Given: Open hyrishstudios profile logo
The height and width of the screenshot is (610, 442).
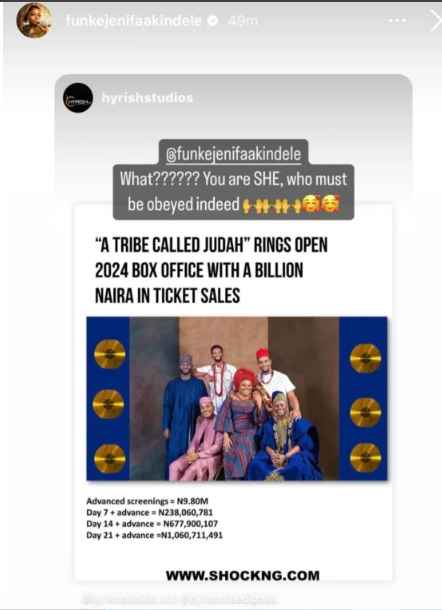Looking at the screenshot, I should (78, 98).
